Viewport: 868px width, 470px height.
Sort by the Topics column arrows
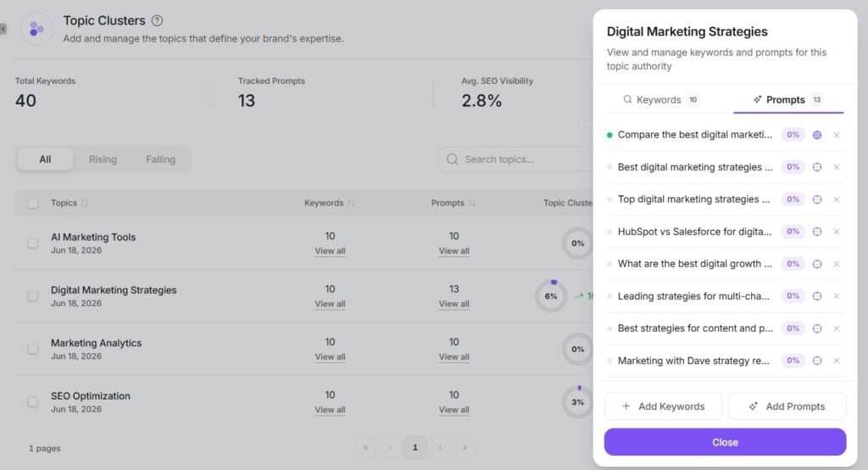pos(85,203)
